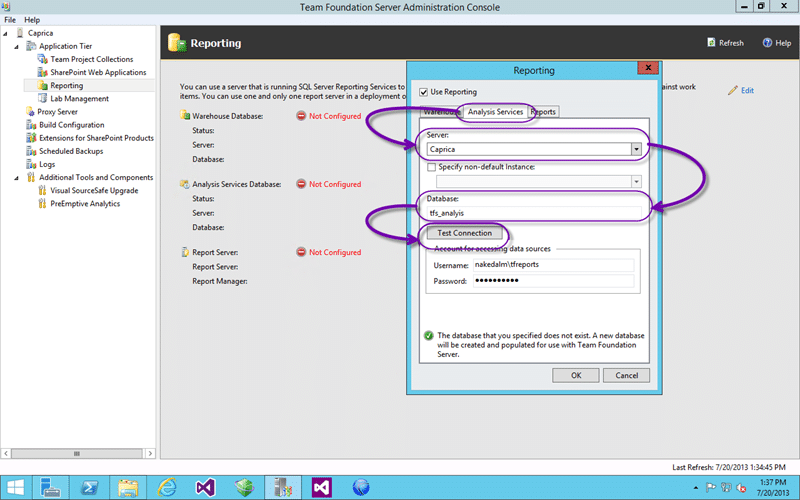Click the pencil Edit icon
This screenshot has width=800, height=500.
(733, 90)
